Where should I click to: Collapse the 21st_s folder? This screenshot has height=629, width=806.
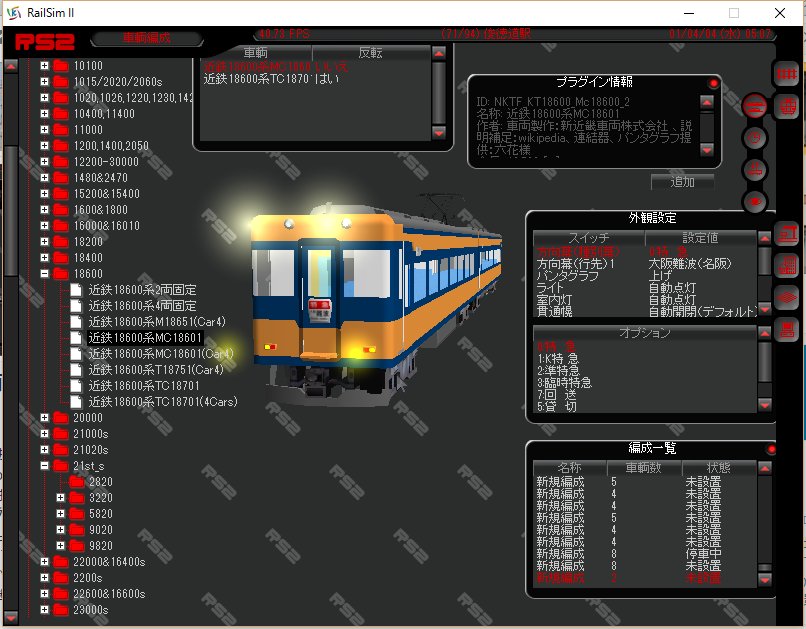(x=44, y=466)
